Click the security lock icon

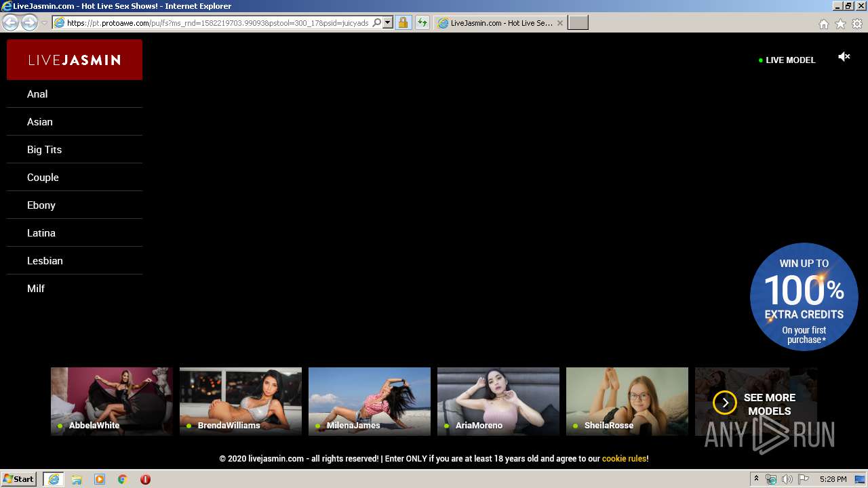(x=403, y=22)
